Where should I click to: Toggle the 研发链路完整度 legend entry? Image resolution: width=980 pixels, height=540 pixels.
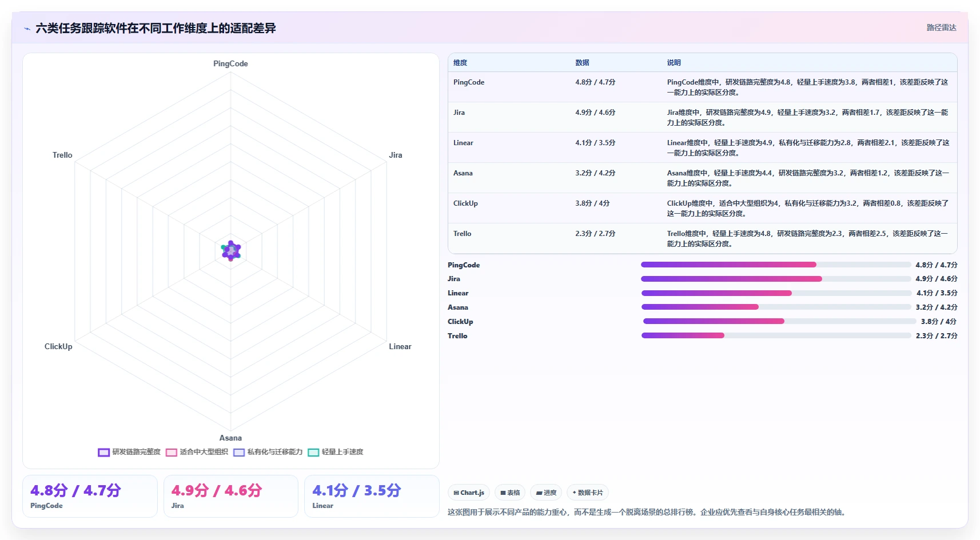pyautogui.click(x=129, y=452)
